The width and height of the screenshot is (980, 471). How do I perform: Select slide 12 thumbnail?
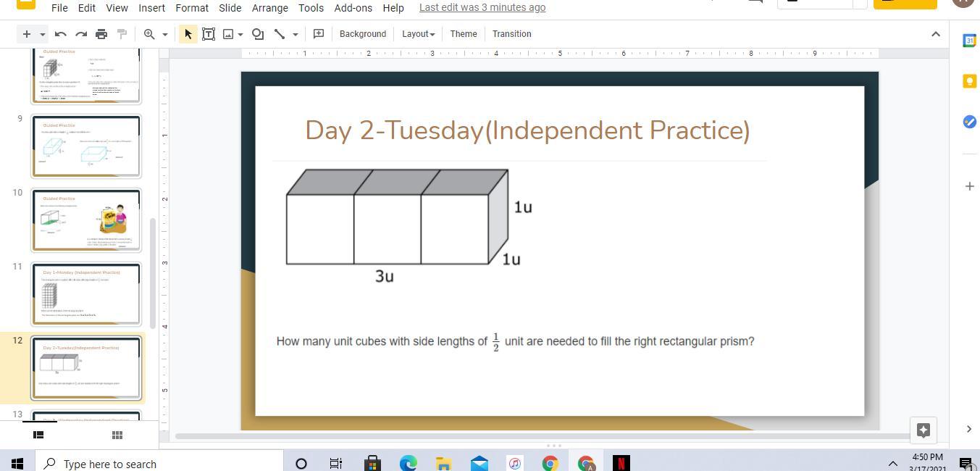85,367
